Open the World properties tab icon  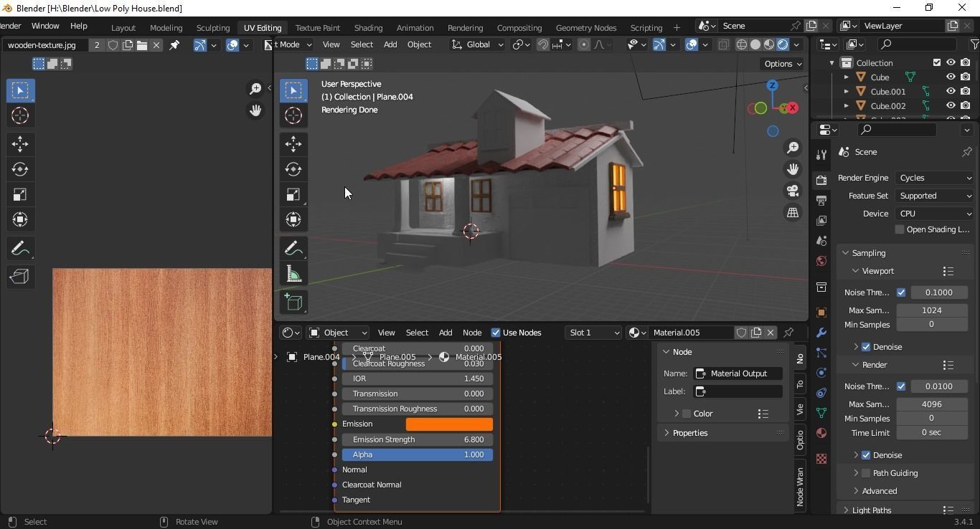821,261
